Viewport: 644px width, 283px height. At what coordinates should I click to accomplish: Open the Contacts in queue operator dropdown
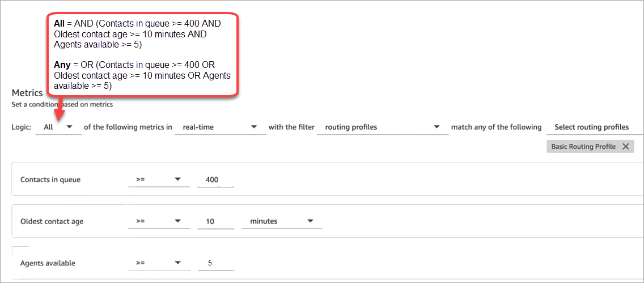pyautogui.click(x=159, y=180)
